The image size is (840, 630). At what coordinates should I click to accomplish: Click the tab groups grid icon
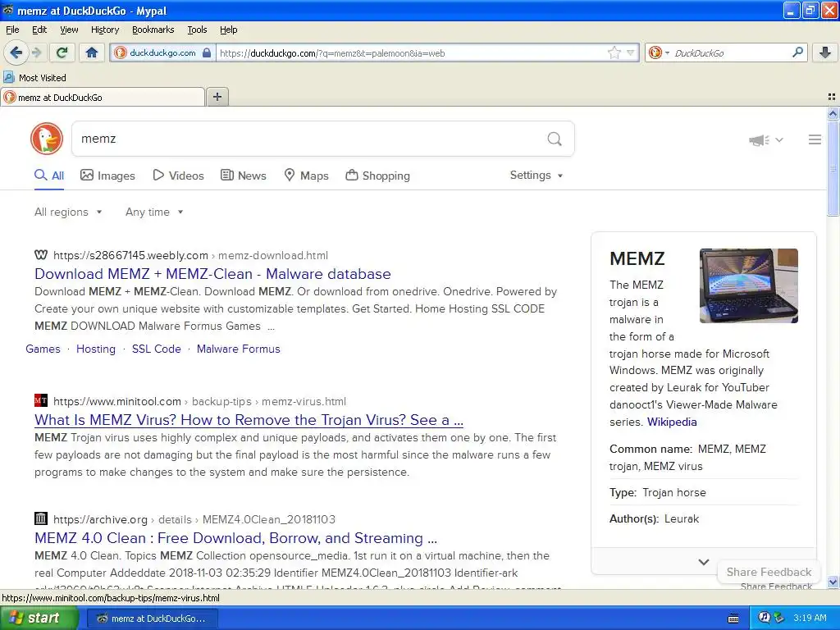click(832, 97)
